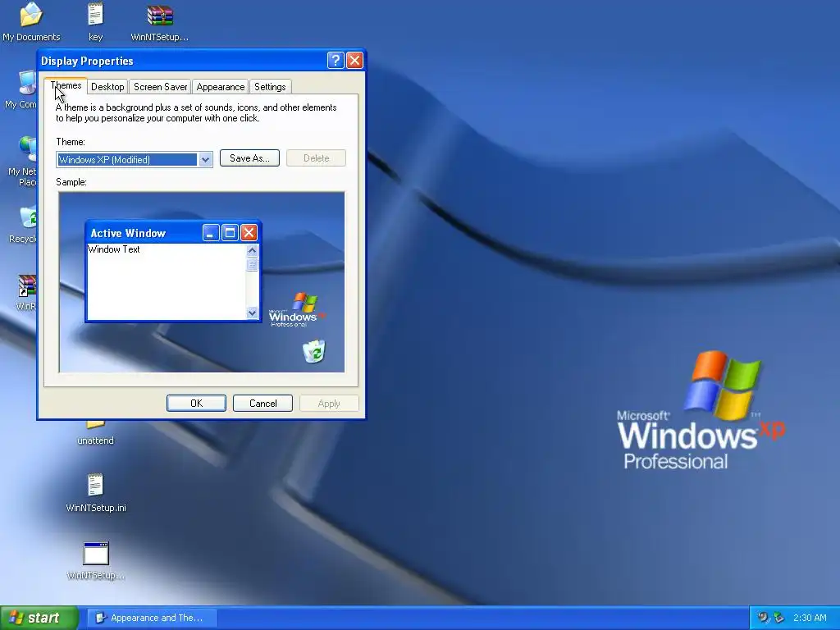The width and height of the screenshot is (840, 630).
Task: Click the Appearance and Themes taskbar button
Action: coord(152,618)
